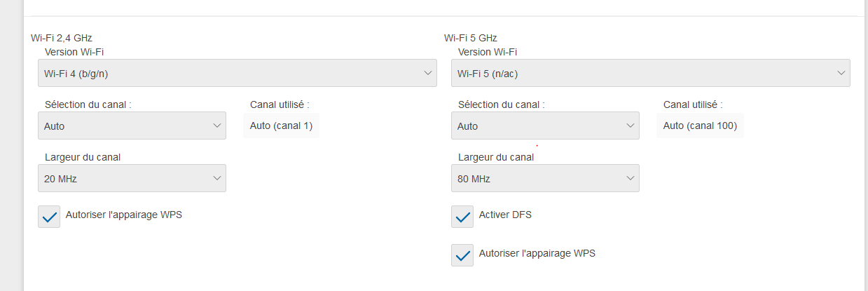Viewport: 868px width, 291px height.
Task: Click chevron of 2,4 GHz Sélection du canal
Action: (216, 126)
